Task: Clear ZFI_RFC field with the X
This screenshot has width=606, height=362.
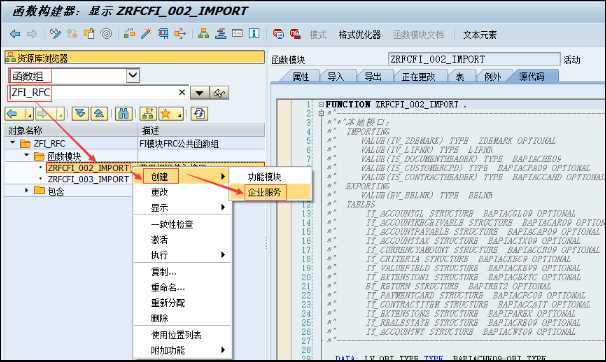Action: pyautogui.click(x=182, y=92)
